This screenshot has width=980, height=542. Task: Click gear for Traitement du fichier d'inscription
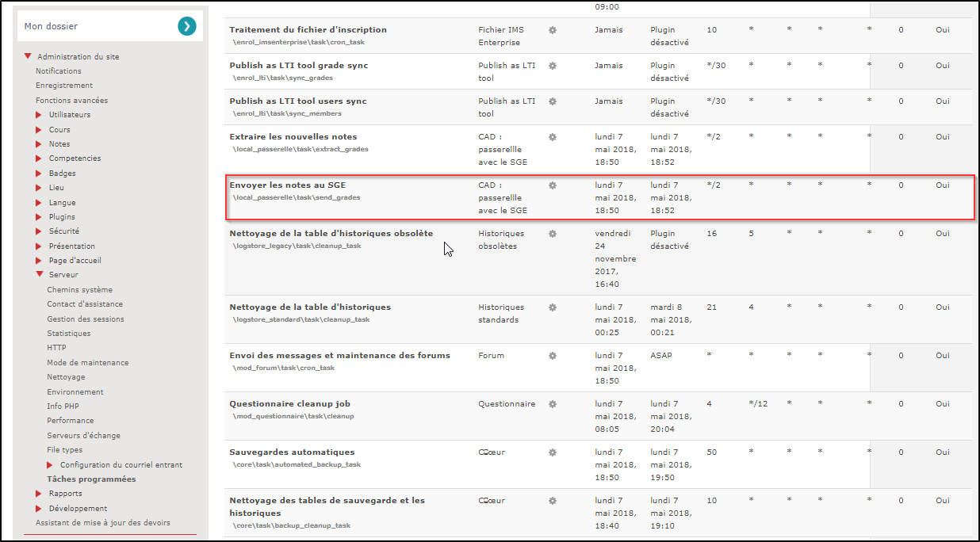[x=553, y=30]
